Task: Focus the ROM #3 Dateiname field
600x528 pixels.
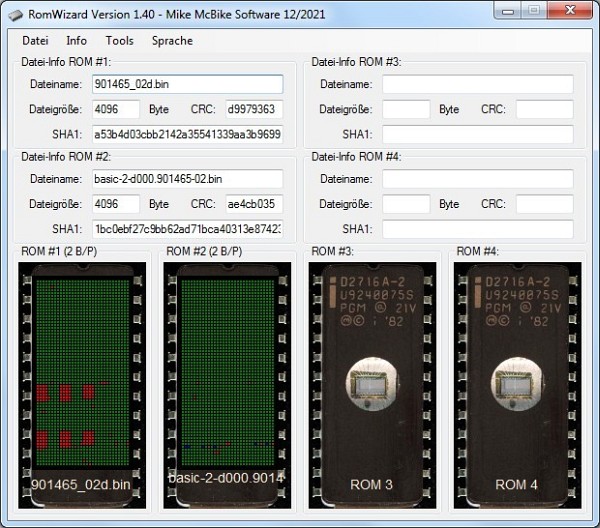Action: tap(477, 85)
